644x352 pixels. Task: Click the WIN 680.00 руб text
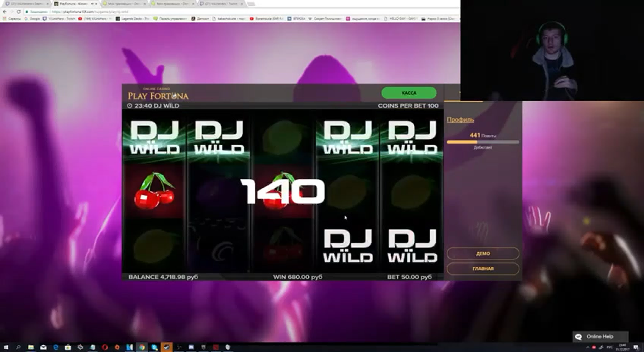click(297, 277)
